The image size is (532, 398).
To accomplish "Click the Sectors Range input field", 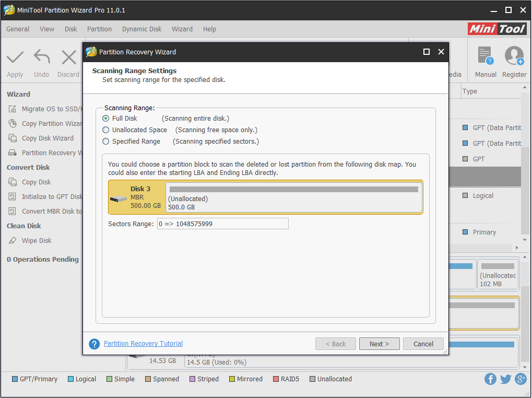I will click(x=222, y=224).
